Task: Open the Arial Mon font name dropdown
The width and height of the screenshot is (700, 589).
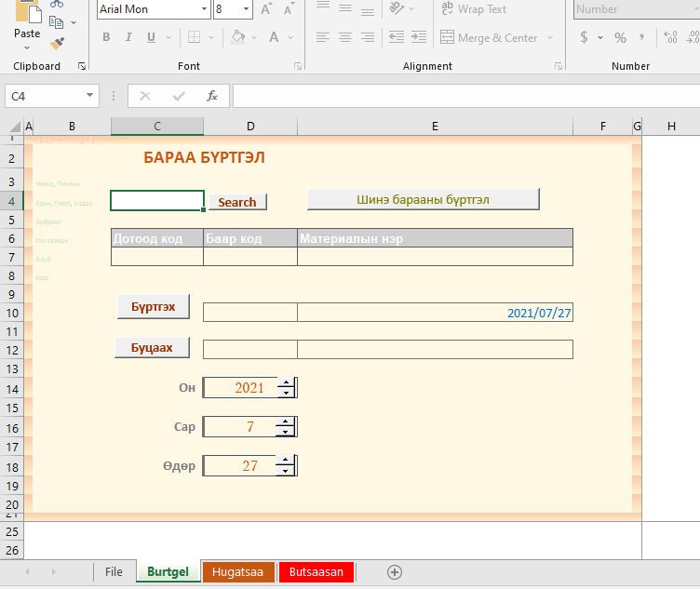Action: coord(204,9)
